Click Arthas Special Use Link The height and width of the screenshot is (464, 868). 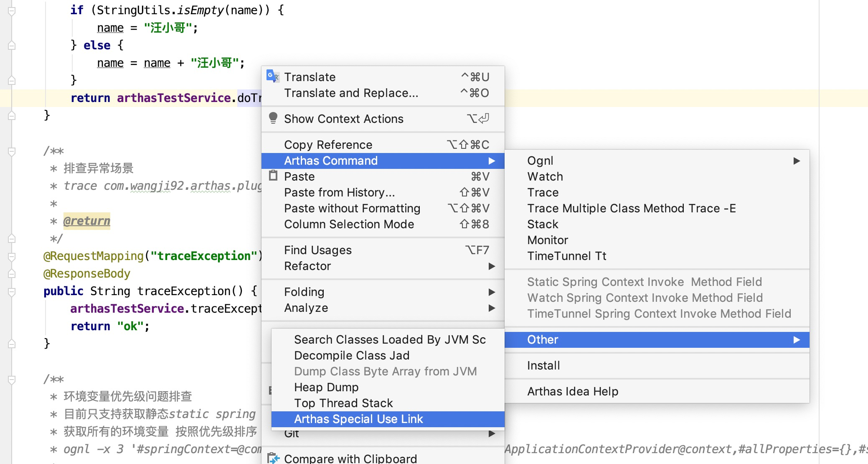(x=358, y=419)
